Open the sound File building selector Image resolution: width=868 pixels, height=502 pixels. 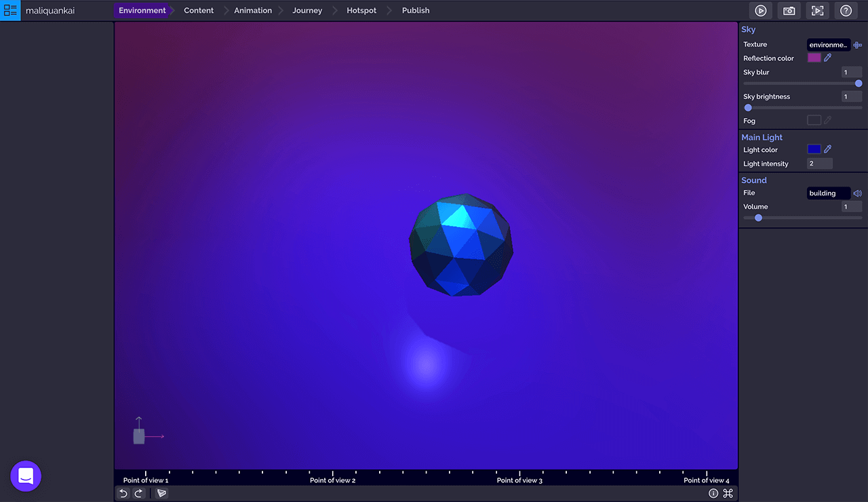(828, 193)
